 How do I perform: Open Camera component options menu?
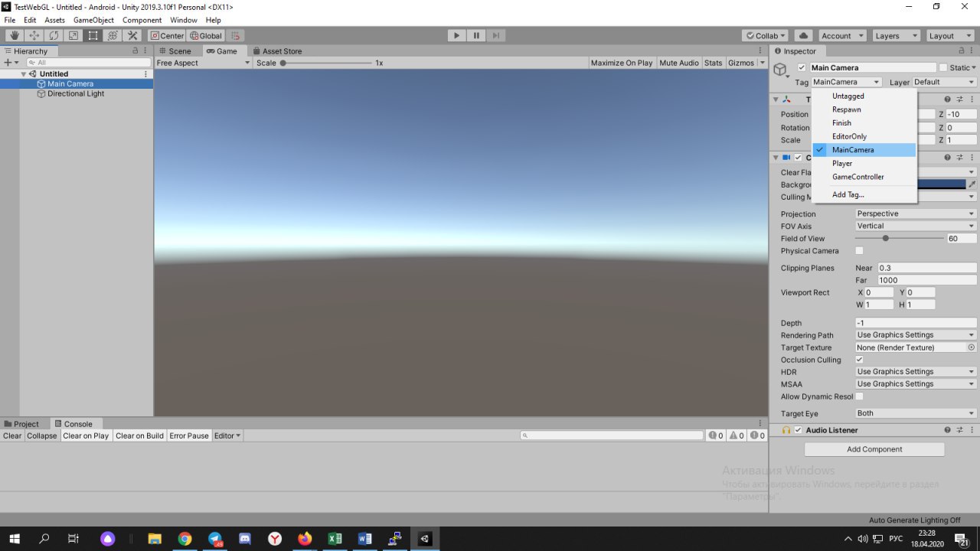pyautogui.click(x=971, y=158)
